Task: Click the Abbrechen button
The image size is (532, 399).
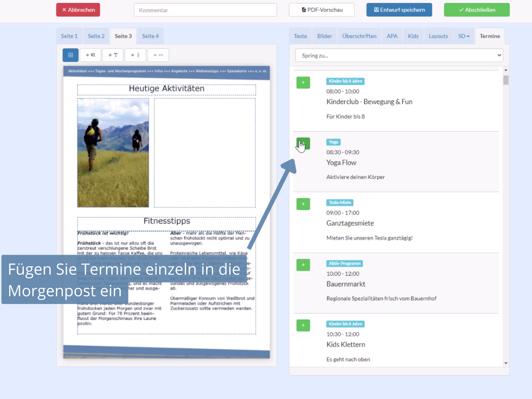Action: (x=78, y=10)
